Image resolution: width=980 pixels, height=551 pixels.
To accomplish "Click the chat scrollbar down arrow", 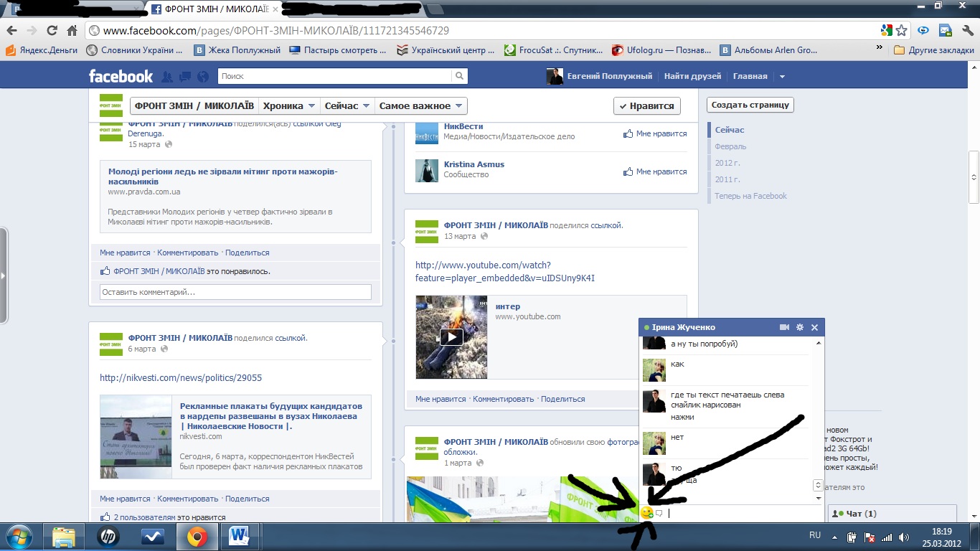I will 819,498.
